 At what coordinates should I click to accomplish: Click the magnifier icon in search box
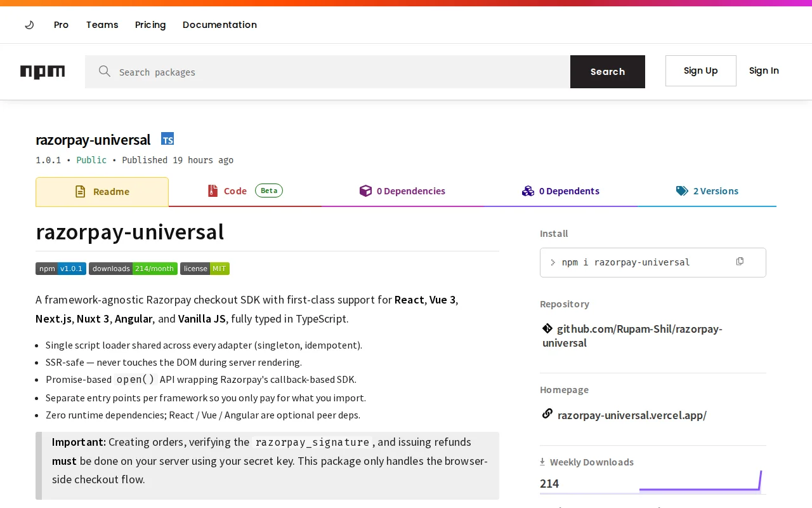(x=105, y=71)
